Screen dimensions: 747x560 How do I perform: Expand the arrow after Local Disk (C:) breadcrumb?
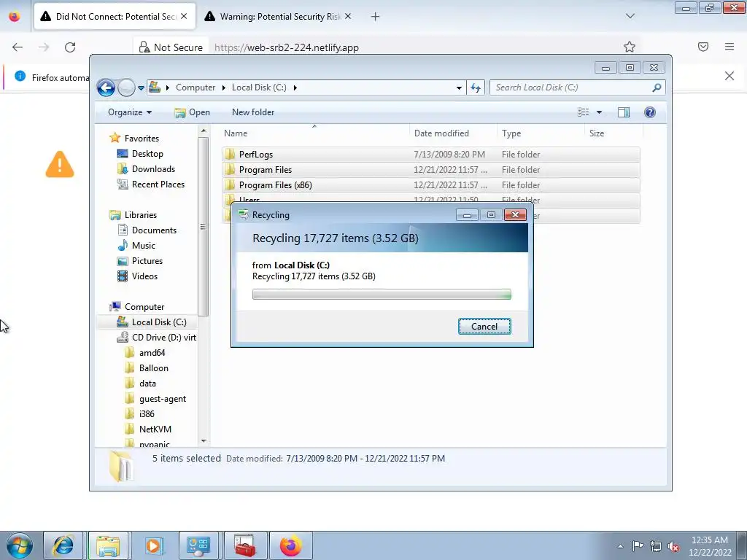295,87
